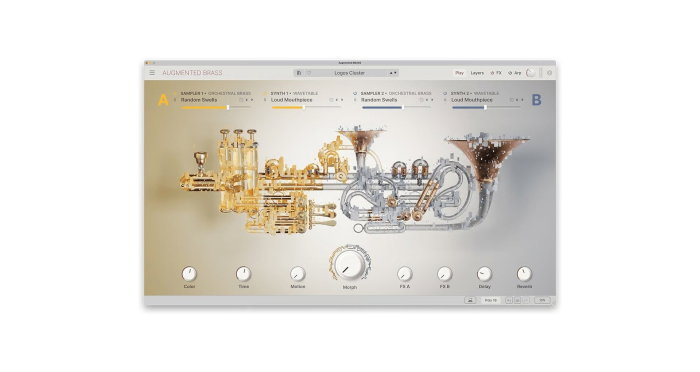Go to next Synth 1 sound
This screenshot has height=372, width=700.
342,100
